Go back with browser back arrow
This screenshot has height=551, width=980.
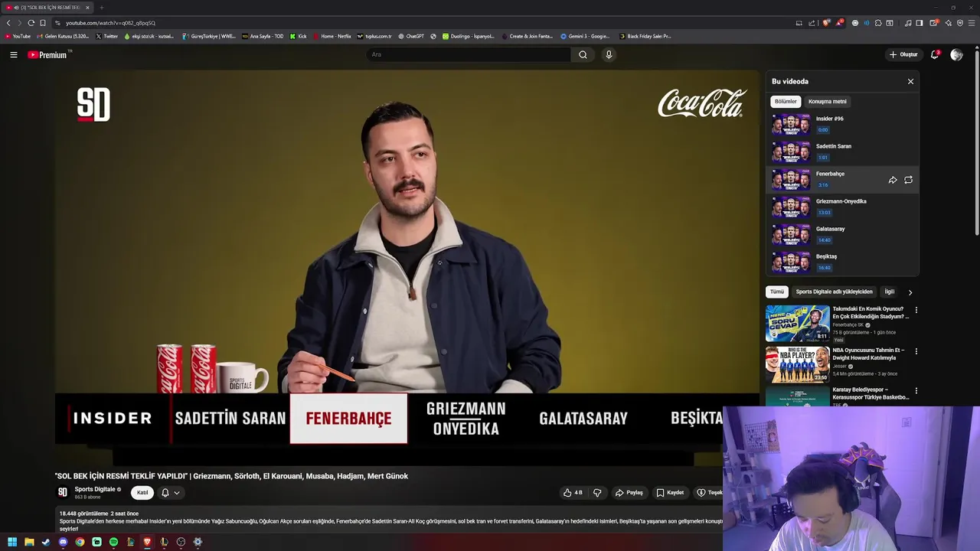(8, 23)
